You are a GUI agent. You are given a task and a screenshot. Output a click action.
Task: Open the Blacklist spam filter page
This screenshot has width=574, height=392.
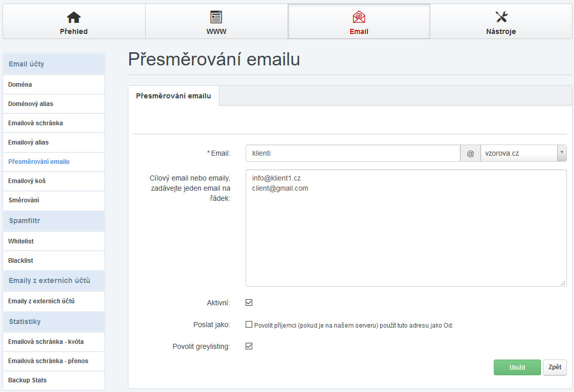[21, 261]
